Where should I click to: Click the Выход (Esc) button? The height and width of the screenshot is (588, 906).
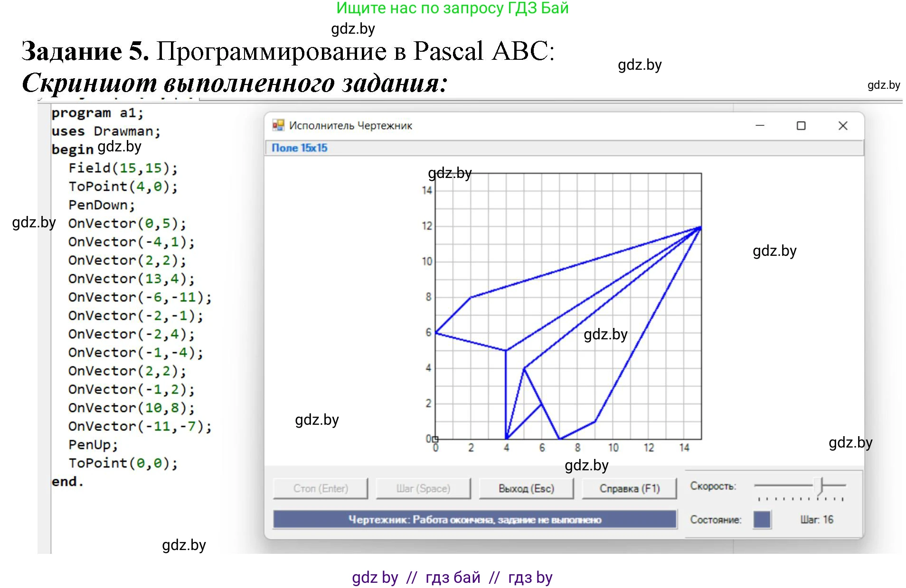pos(526,488)
